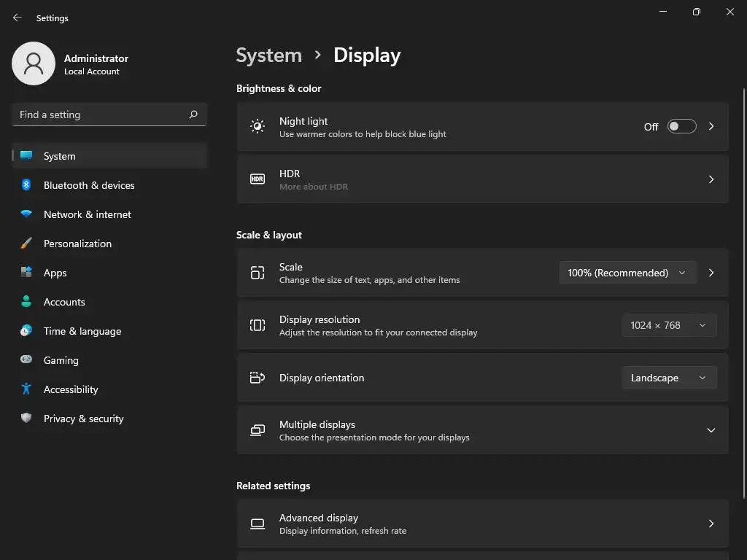Click the Network & internet wifi icon
Screen dimensions: 747x560
(26, 214)
